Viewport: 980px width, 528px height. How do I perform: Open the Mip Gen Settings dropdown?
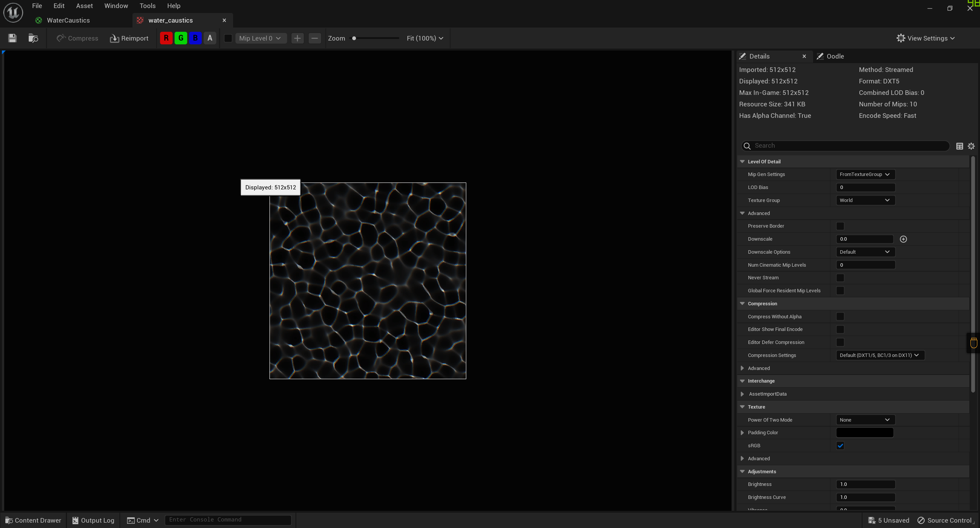pos(865,174)
